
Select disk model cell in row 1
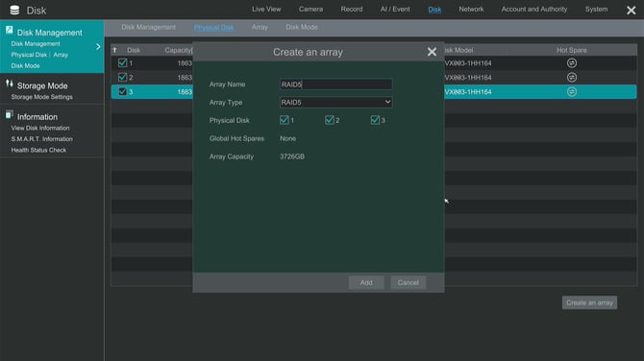[x=468, y=63]
